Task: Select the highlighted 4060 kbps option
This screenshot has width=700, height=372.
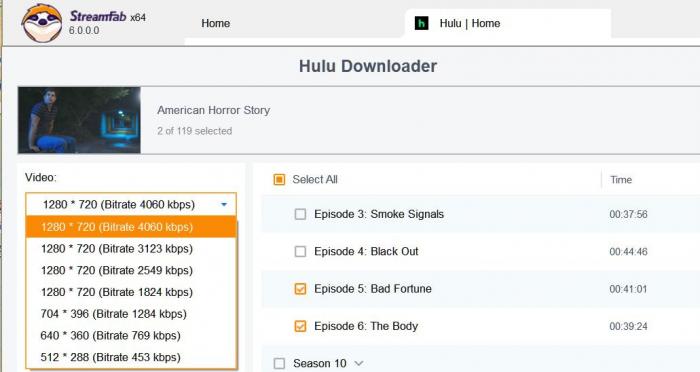Action: [131, 227]
